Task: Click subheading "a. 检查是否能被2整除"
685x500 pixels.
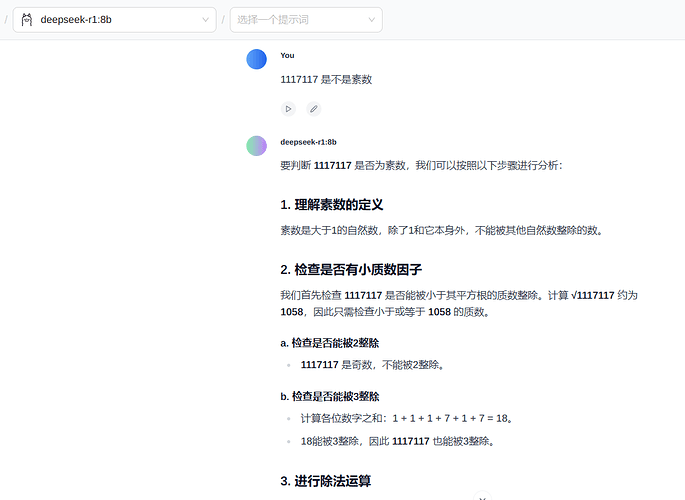Action: [x=329, y=343]
